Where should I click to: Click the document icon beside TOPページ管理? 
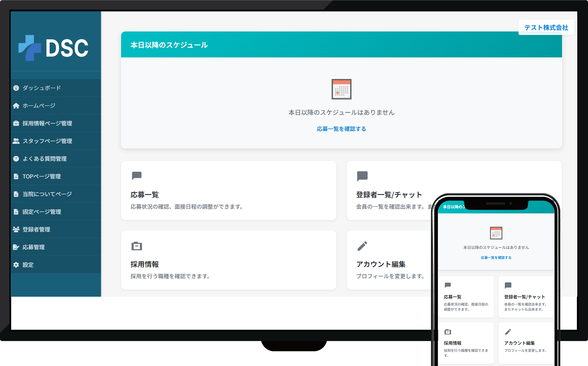(x=16, y=177)
